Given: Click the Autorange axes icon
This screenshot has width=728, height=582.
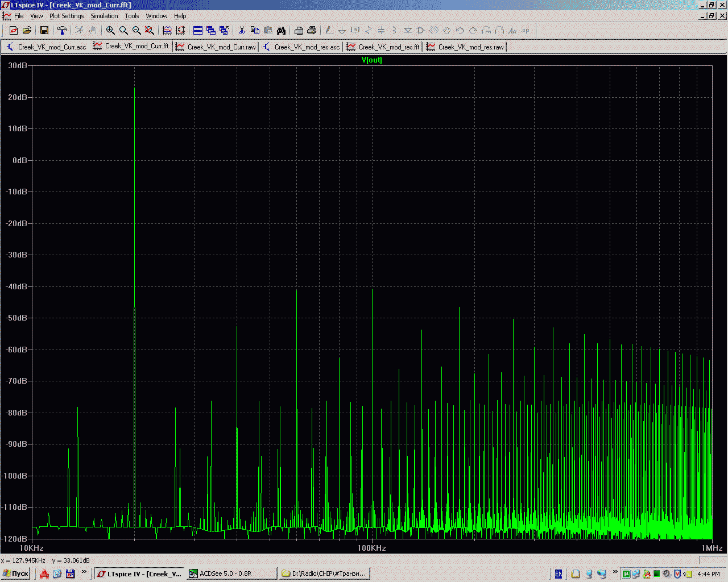Looking at the screenshot, I should [180, 30].
